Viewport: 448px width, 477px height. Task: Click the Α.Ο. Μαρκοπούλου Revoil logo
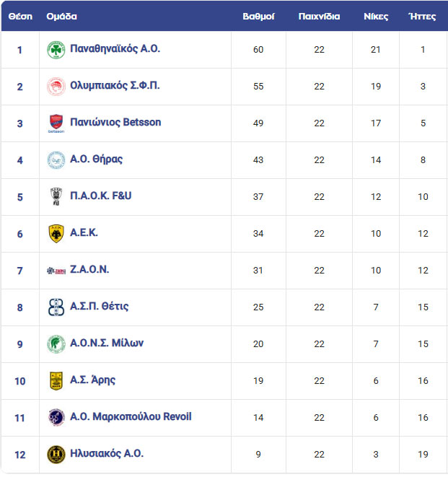(x=56, y=418)
